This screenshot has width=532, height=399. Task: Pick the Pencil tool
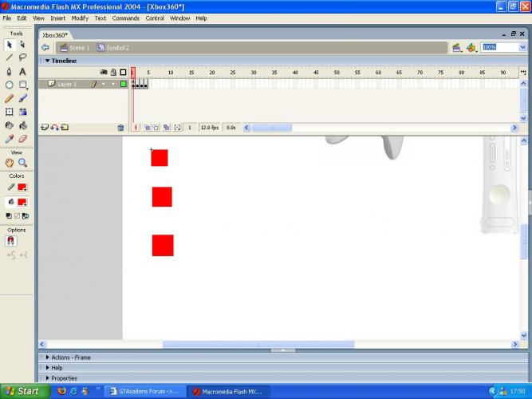10,98
